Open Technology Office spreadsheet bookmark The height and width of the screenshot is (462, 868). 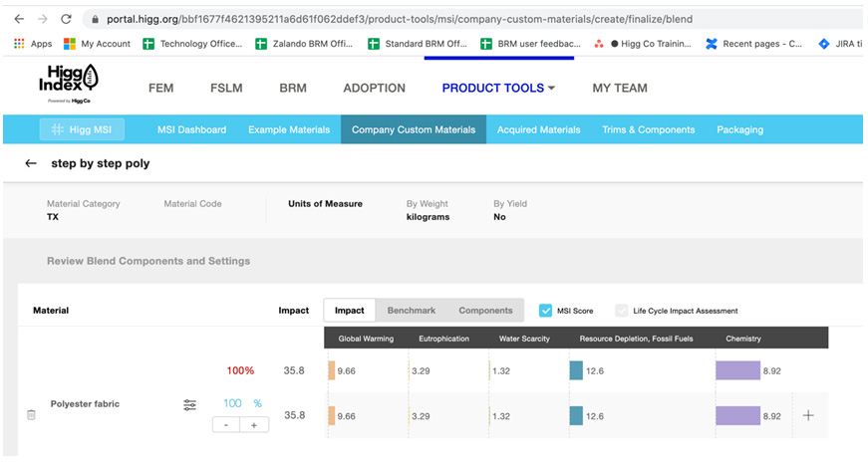click(x=192, y=44)
